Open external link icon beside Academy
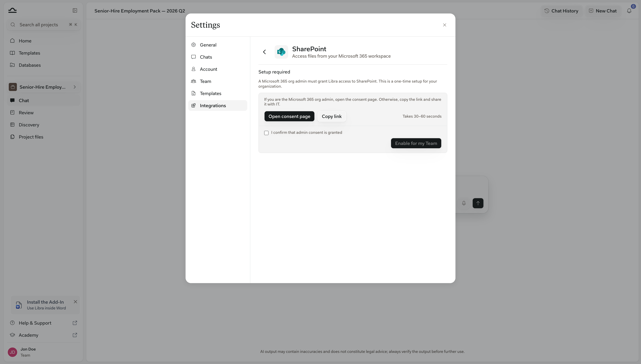The image size is (641, 364). point(75,335)
